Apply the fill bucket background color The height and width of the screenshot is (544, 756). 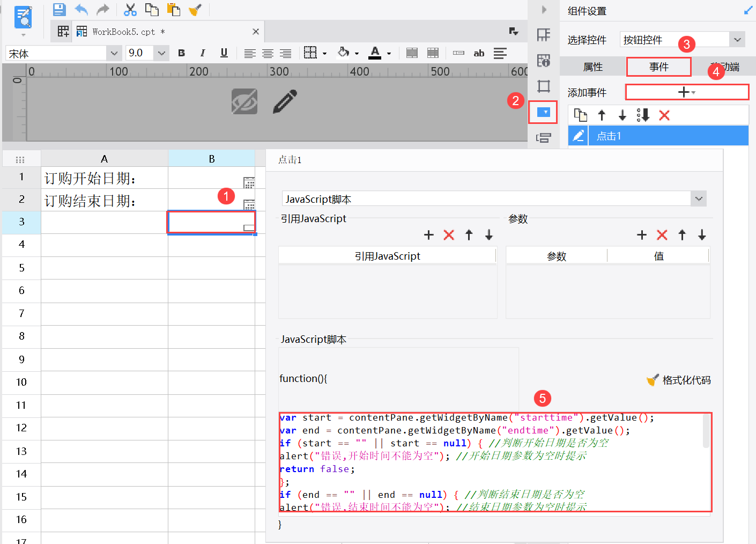[x=343, y=53]
